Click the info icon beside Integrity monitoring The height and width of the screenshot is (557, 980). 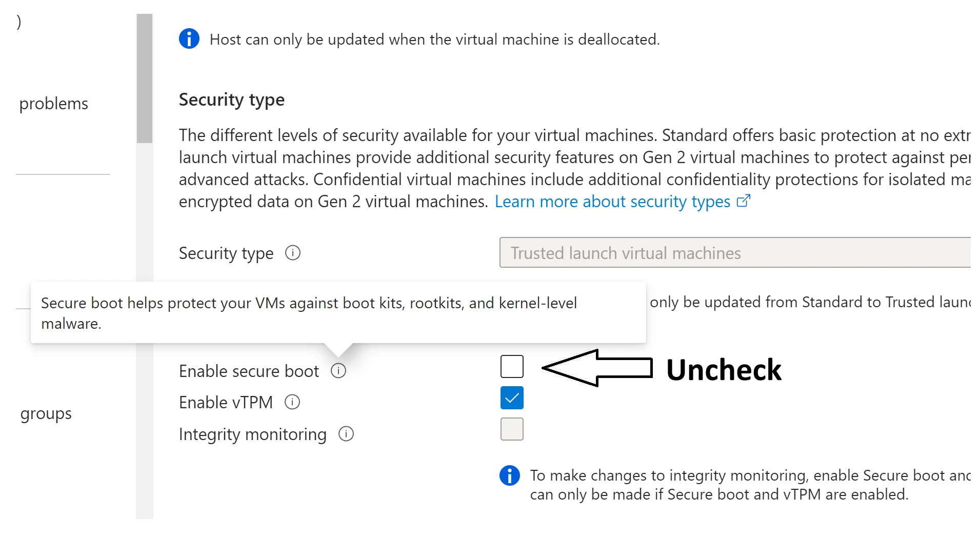tap(346, 434)
